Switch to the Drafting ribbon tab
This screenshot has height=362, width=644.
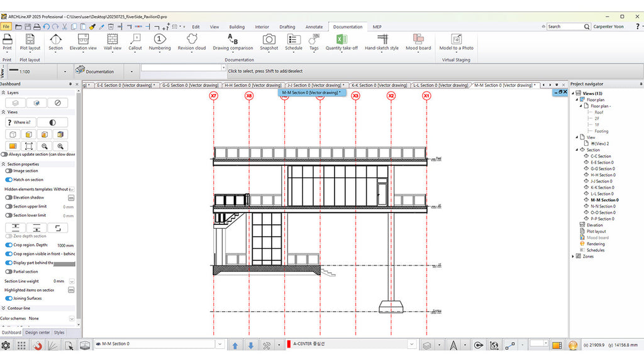(x=287, y=26)
